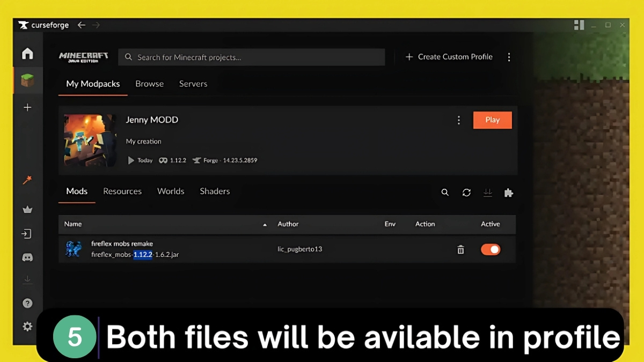This screenshot has height=362, width=644.
Task: Click the fireflex_mobs-1.12.2-1.6.2.jar file name
Action: tap(135, 255)
